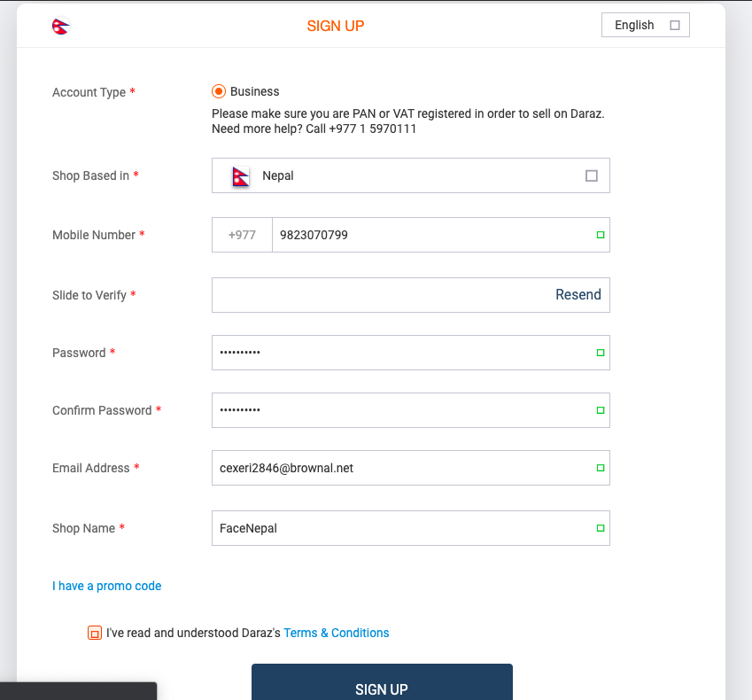Click the green validation icon in Email Address field
Screen dimensions: 752x700
(x=600, y=468)
